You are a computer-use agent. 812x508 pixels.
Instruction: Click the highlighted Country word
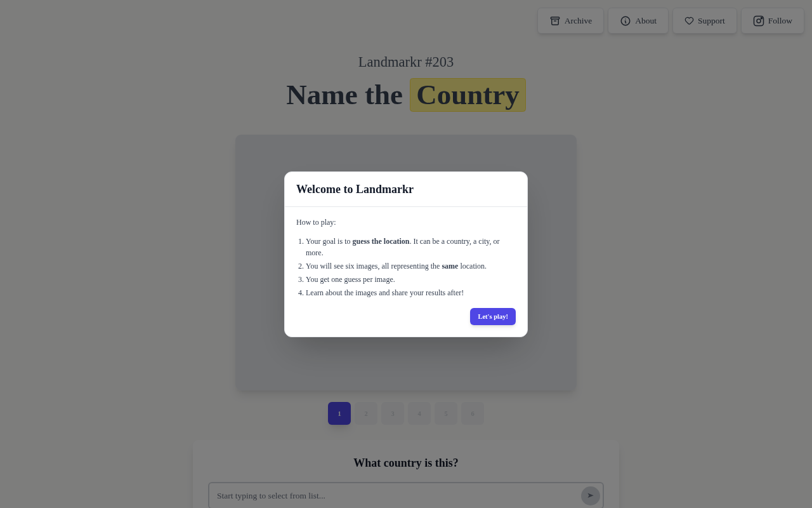click(468, 95)
